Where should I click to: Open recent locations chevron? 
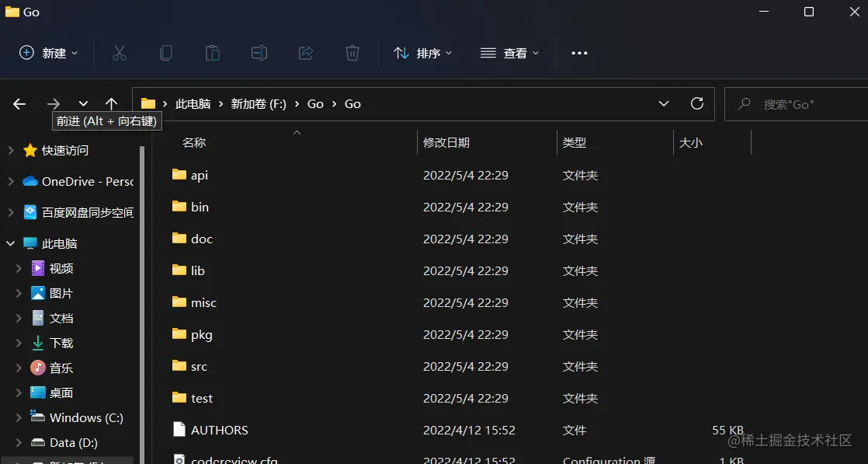click(83, 103)
